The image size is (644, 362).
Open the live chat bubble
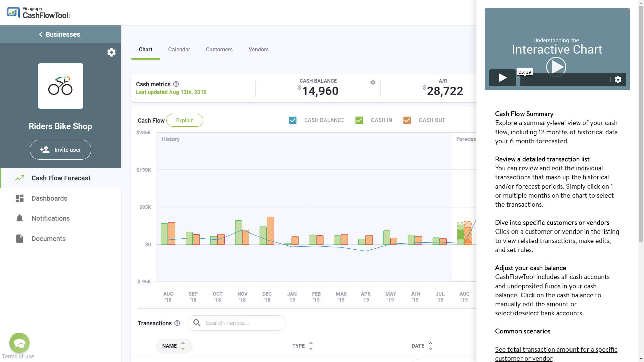(19, 343)
